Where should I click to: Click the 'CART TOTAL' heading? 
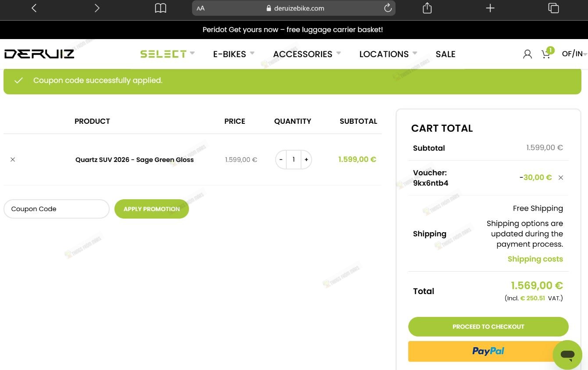coord(442,128)
